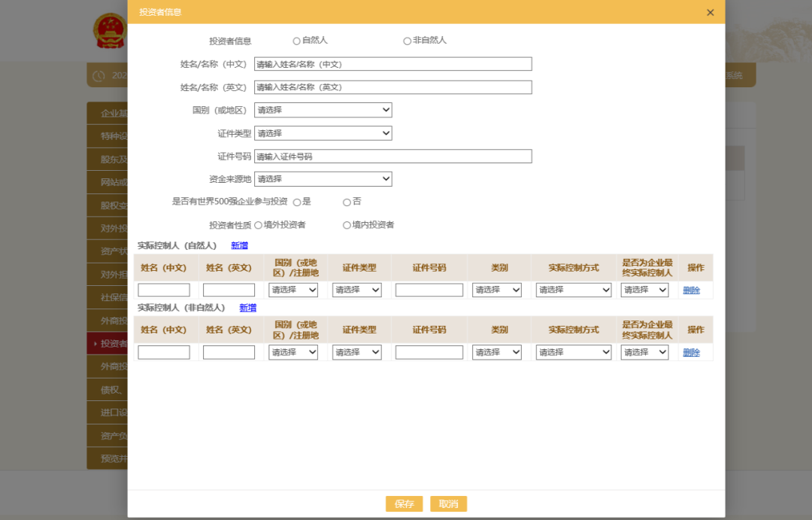Click 删除 in the 自然人 controller row

[x=691, y=290]
